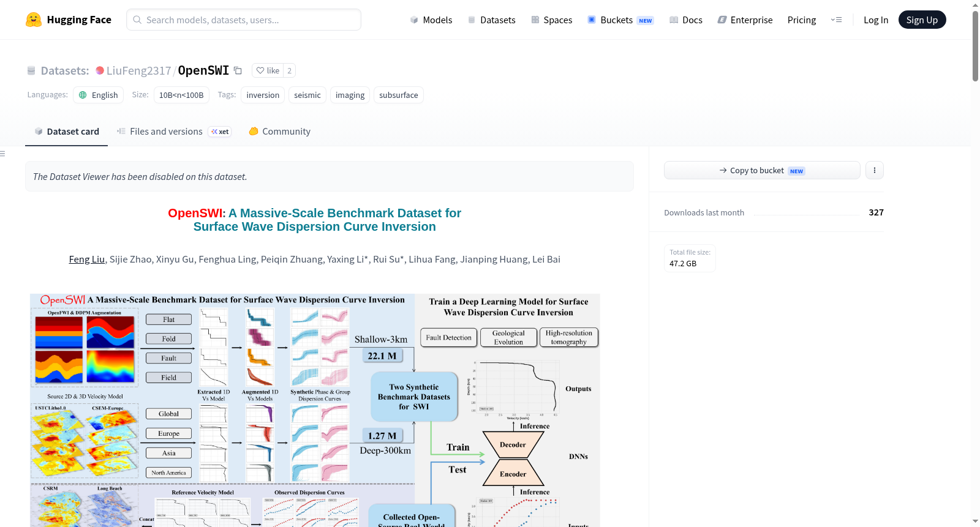Screen dimensions: 980x527
Task: Click the like count number
Action: pos(289,70)
